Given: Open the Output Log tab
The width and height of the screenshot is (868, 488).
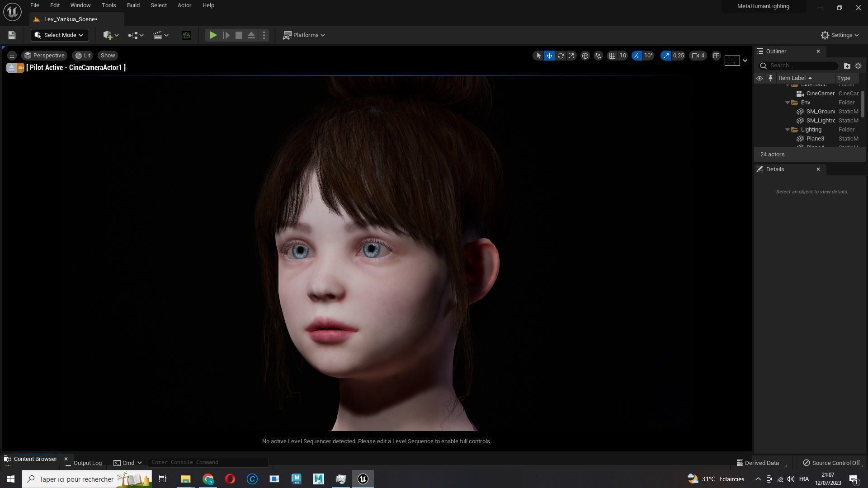Looking at the screenshot, I should tap(84, 463).
